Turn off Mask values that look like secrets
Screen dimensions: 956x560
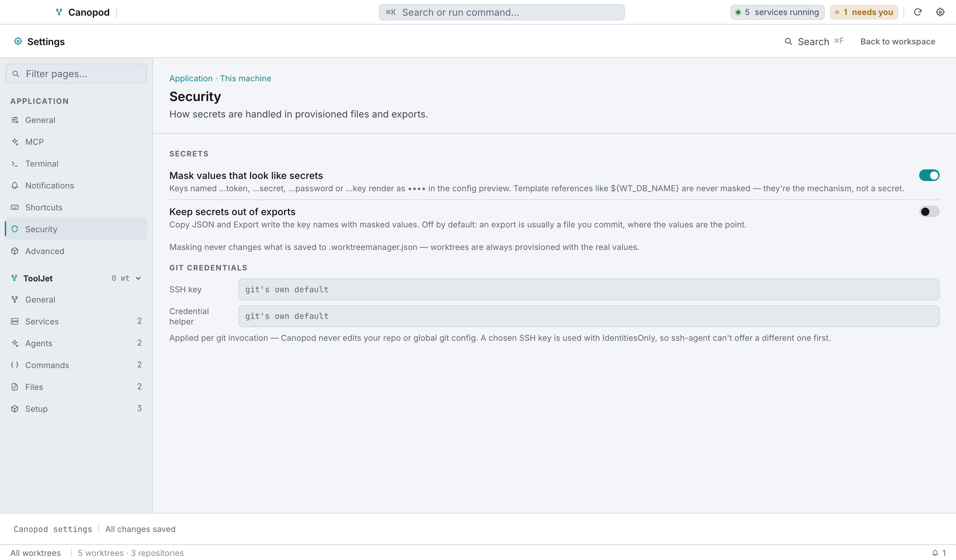tap(929, 175)
